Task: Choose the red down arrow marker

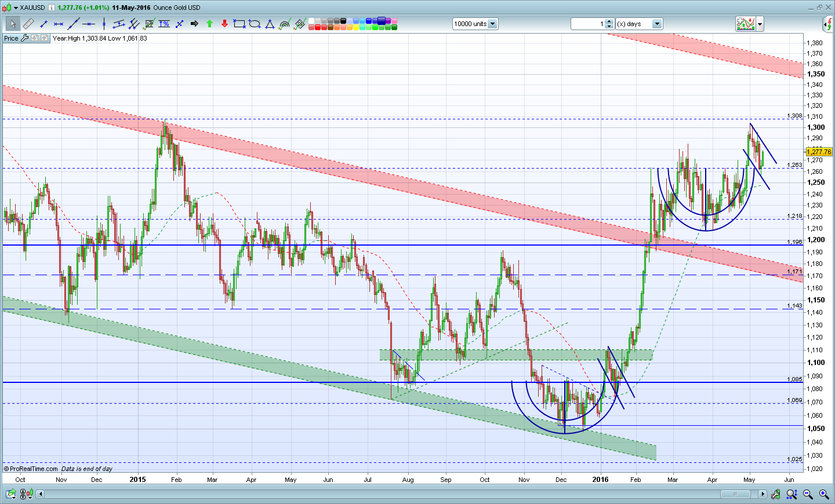Action: tap(224, 24)
